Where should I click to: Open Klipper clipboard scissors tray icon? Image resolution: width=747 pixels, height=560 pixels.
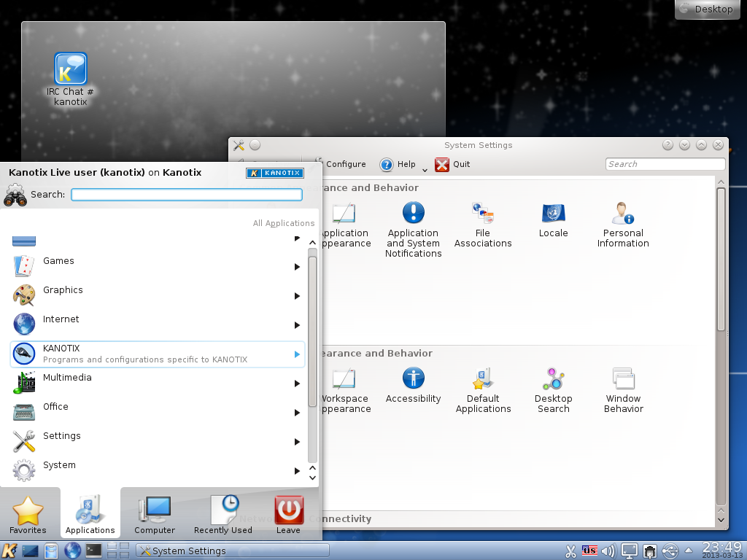[x=570, y=551]
